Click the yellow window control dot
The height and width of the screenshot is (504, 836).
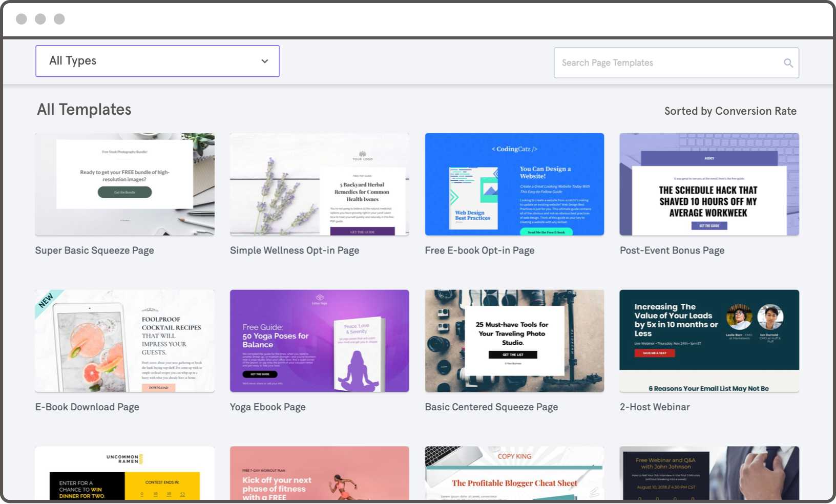coord(40,19)
